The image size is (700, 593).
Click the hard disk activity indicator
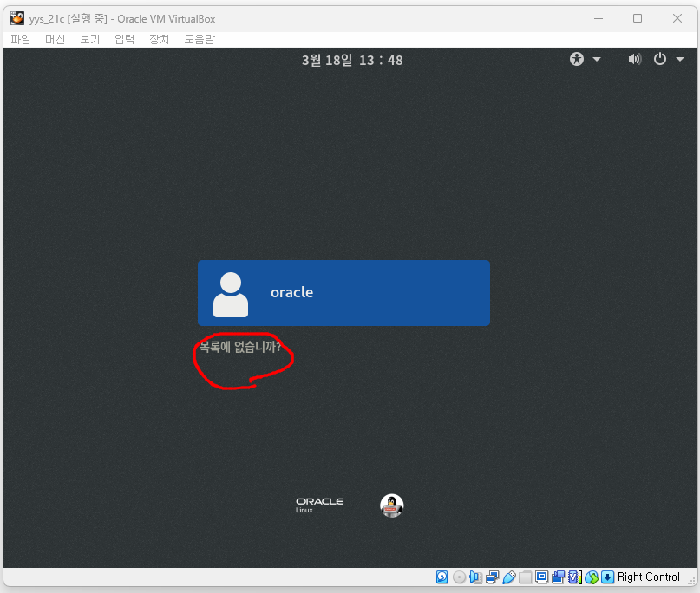442,577
